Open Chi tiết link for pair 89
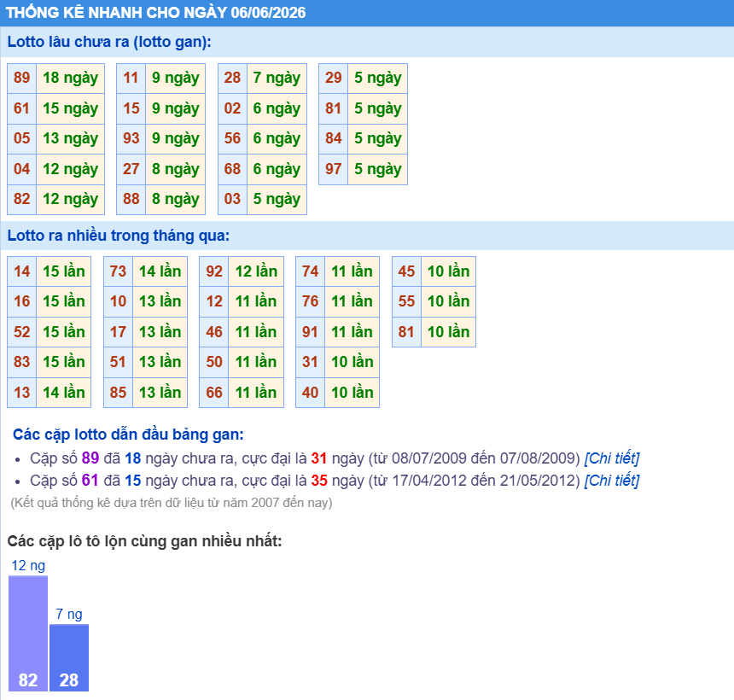 click(611, 458)
